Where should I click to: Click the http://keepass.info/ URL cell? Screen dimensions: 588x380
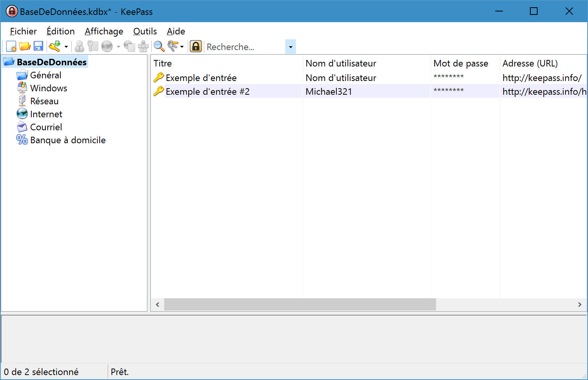click(x=542, y=78)
